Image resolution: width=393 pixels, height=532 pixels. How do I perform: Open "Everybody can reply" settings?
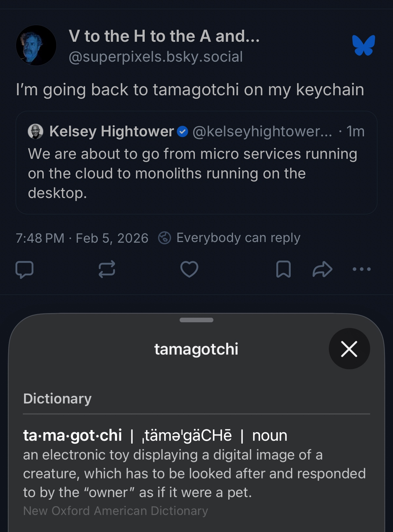(238, 238)
